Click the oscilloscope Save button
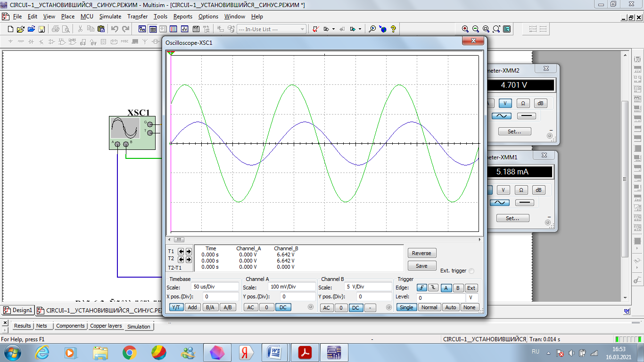Image resolution: width=644 pixels, height=362 pixels. click(422, 266)
